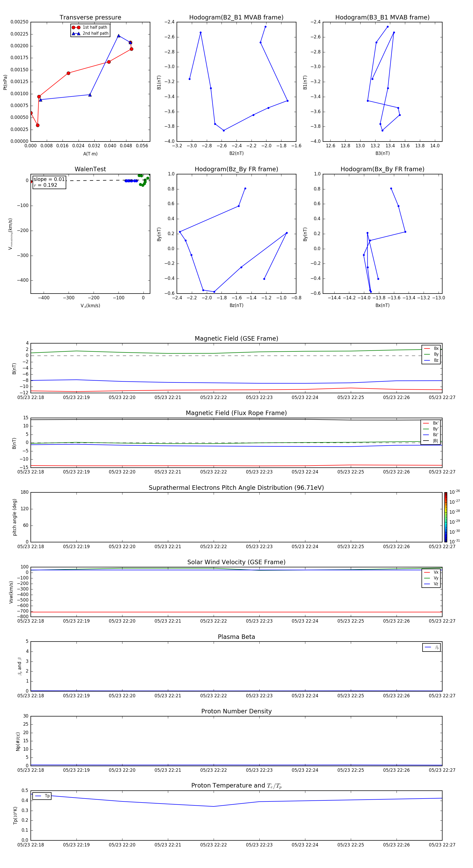This screenshot has height=868, width=473.
Task: Click the 'Bx' legend entry in the GSE magnetic field plot
Action: [x=431, y=349]
